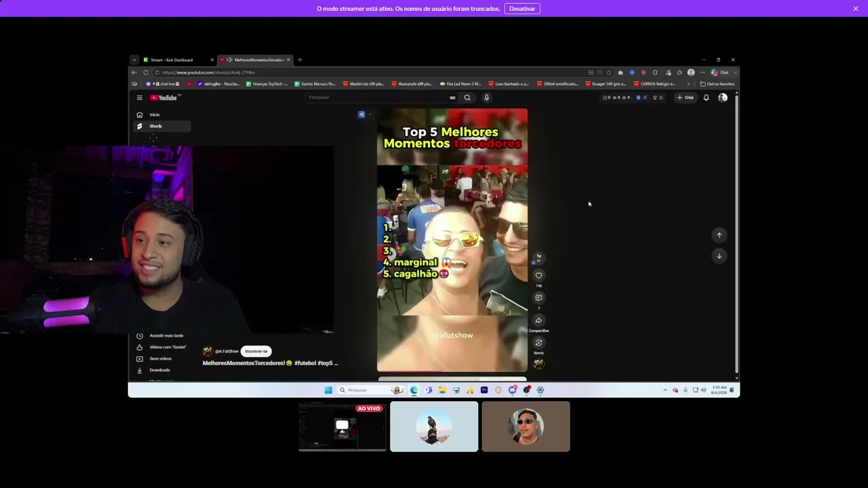Image resolution: width=868 pixels, height=488 pixels.
Task: Open the Windows Start menu
Action: point(328,390)
